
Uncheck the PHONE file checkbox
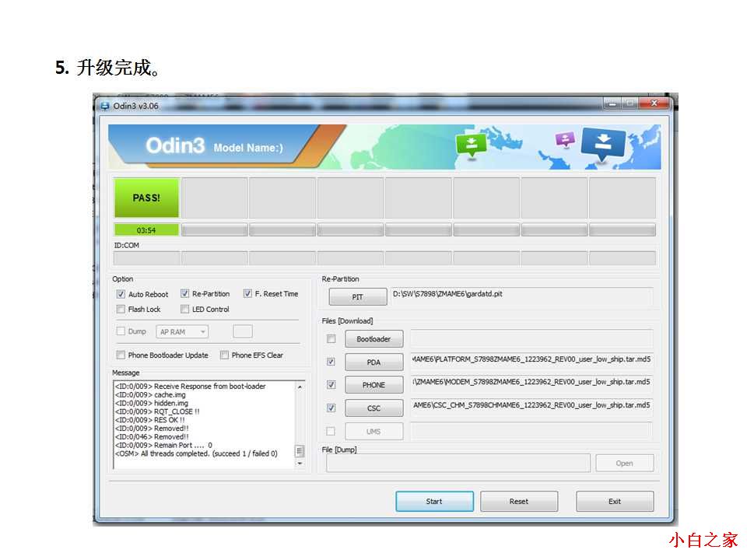[331, 385]
